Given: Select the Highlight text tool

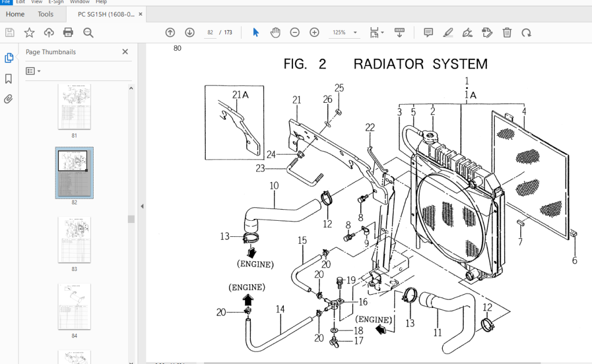Looking at the screenshot, I should [448, 32].
